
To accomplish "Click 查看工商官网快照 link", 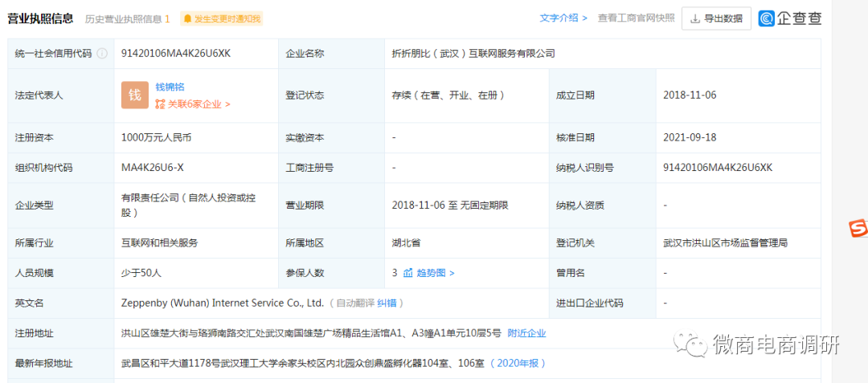I will (636, 18).
